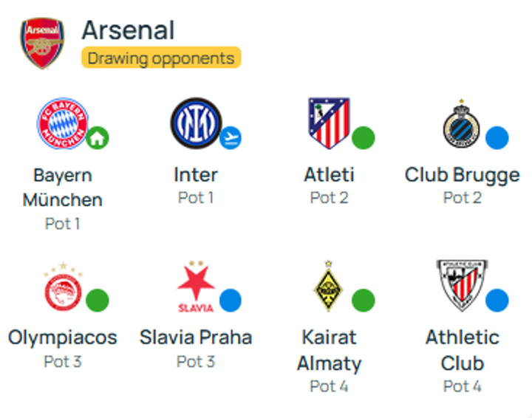Click the Arsenal team name heading
532x418 pixels.
click(x=128, y=30)
